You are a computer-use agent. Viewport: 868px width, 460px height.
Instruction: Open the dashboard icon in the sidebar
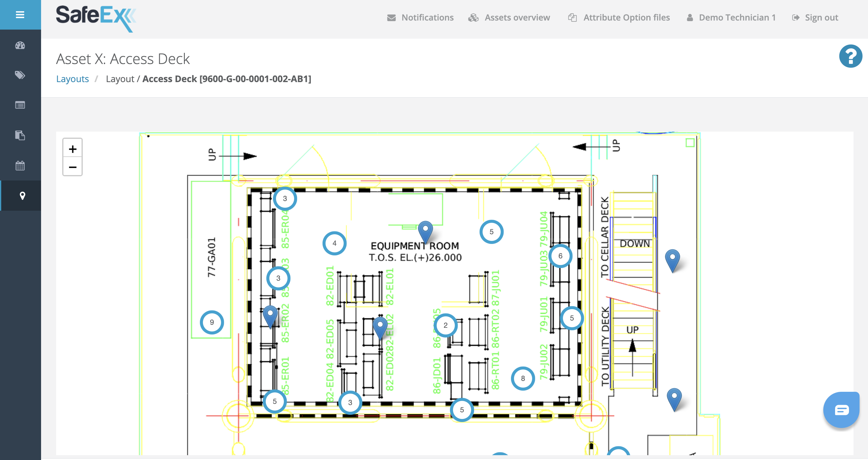[20, 45]
